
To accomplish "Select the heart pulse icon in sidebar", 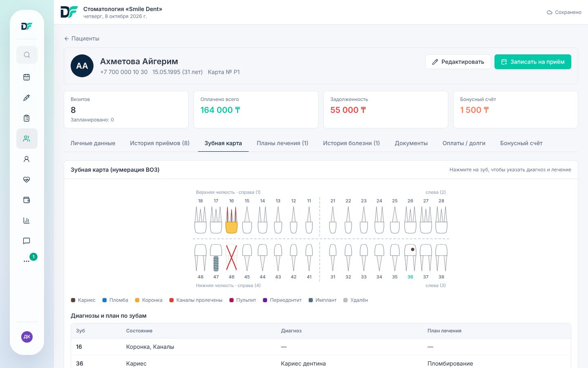I will click(x=27, y=180).
